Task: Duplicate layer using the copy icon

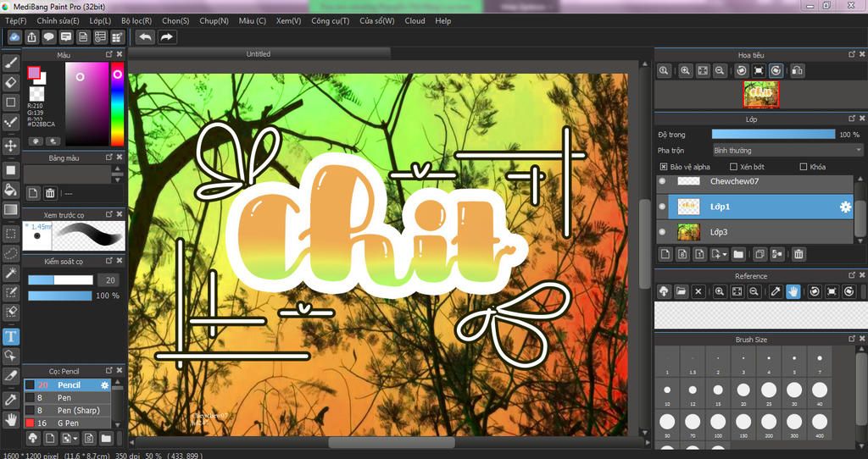Action: coord(759,254)
